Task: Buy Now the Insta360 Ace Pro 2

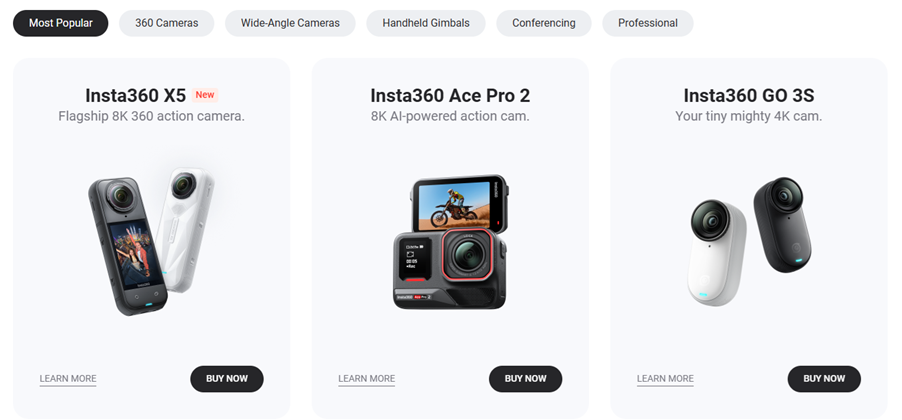Action: [525, 379]
